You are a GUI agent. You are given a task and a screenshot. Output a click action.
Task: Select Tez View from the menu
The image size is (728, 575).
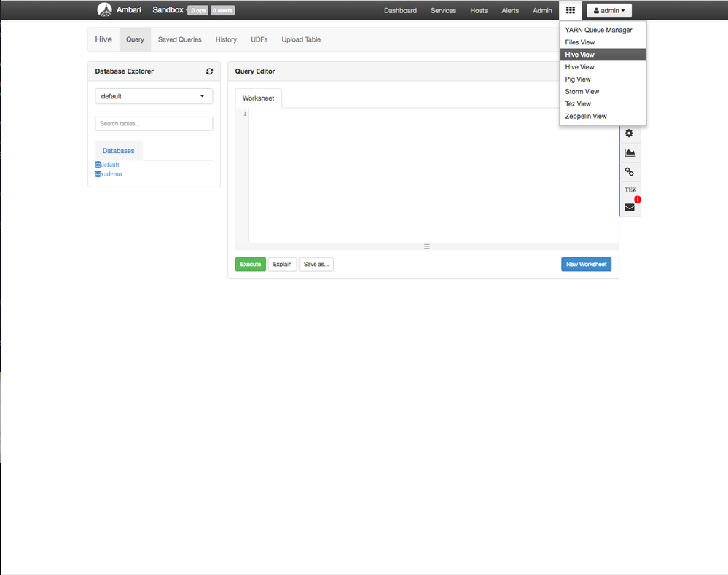(x=603, y=103)
